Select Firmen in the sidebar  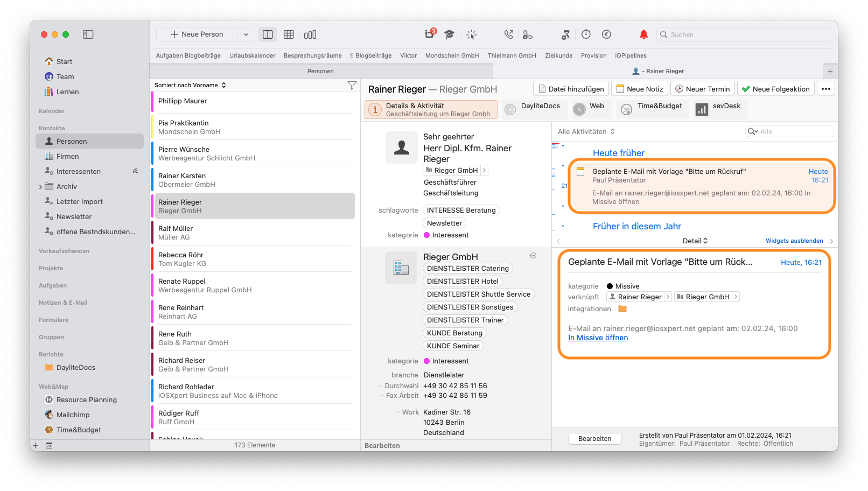89,156
